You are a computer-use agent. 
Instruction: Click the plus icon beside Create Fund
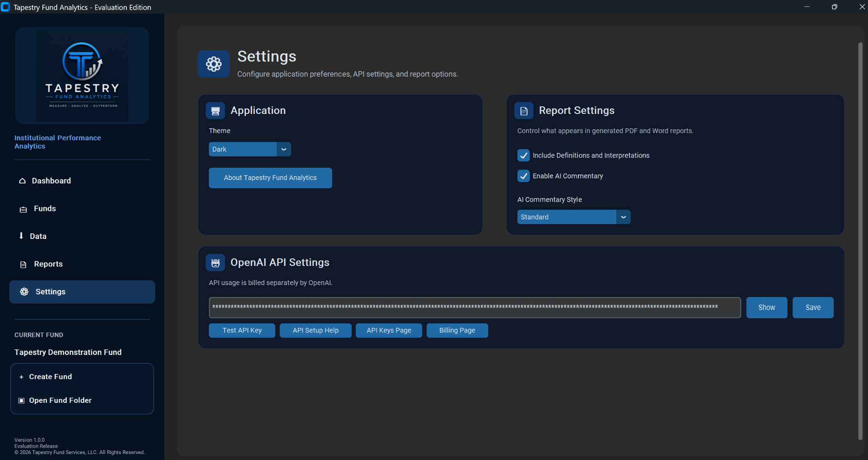pyautogui.click(x=22, y=377)
